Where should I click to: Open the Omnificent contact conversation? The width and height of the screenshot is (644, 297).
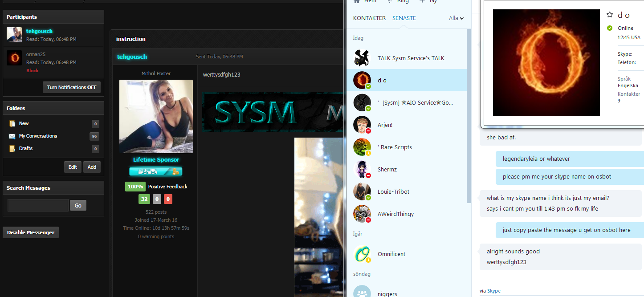click(x=406, y=254)
